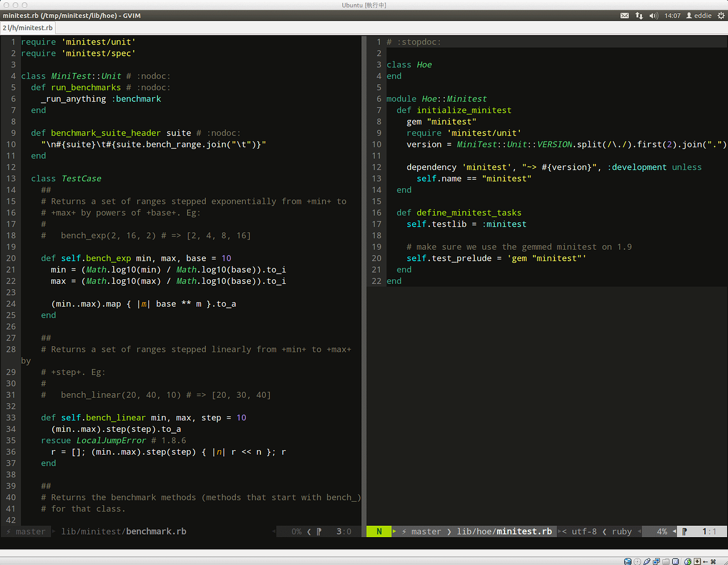Image resolution: width=728 pixels, height=565 pixels.
Task: Click 'rescue LocalJumpError # 1.8.6' line
Action: click(x=113, y=440)
